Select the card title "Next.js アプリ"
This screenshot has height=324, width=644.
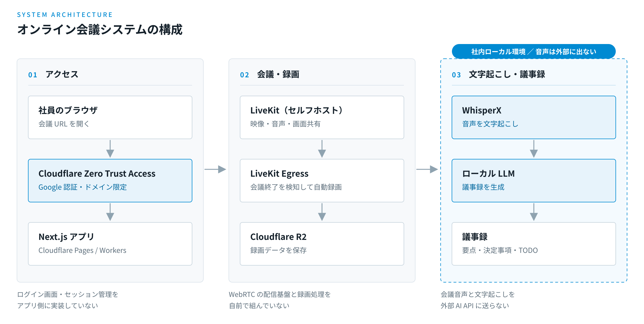(66, 237)
